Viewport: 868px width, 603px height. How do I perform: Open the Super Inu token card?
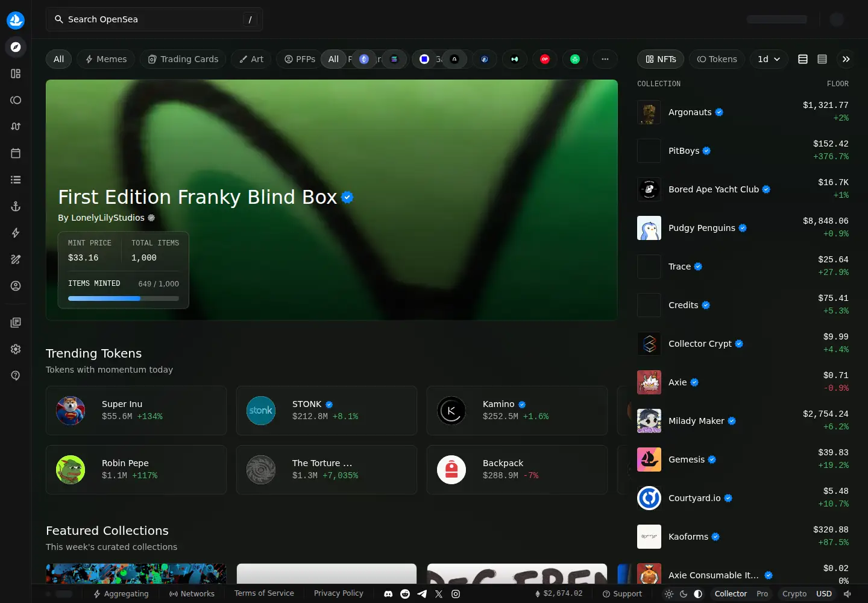tap(136, 411)
